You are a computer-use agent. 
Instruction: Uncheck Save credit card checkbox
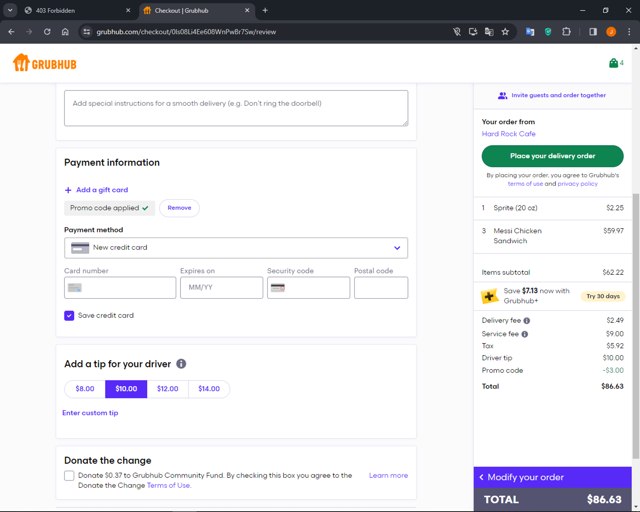click(x=69, y=315)
